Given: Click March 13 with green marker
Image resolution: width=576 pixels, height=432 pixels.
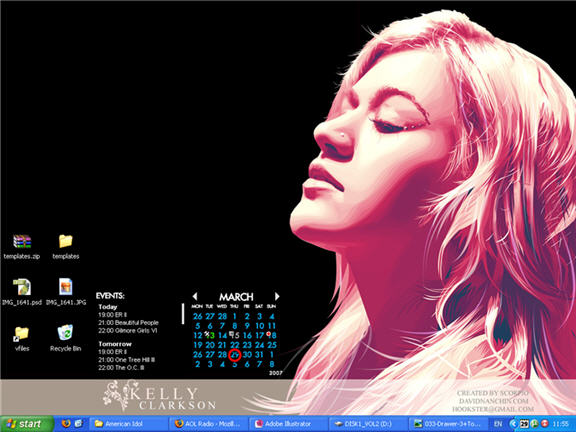Looking at the screenshot, I should [210, 335].
